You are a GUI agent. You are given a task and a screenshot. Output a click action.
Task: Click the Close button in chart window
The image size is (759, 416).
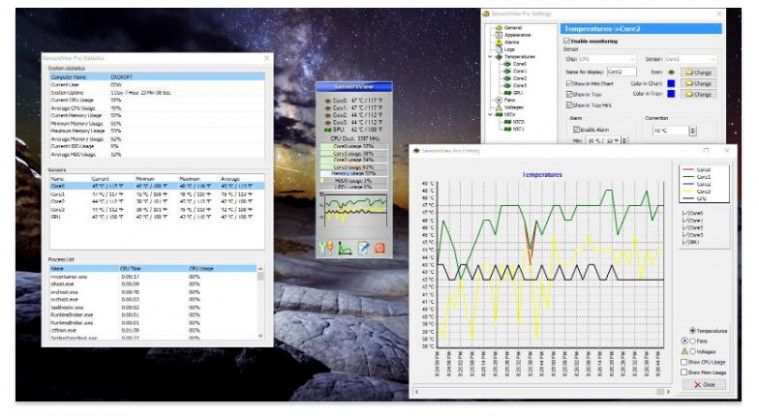pos(704,384)
